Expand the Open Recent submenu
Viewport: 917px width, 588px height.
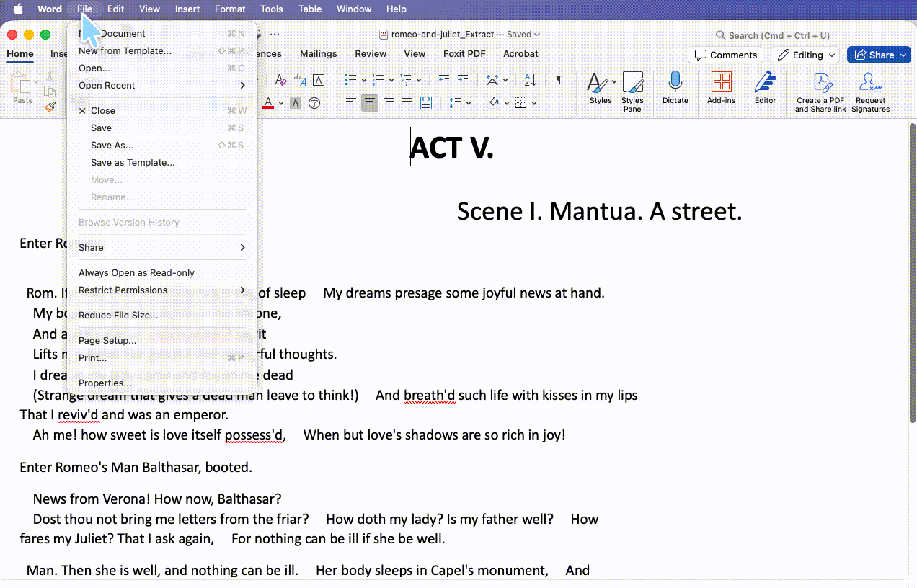click(162, 85)
